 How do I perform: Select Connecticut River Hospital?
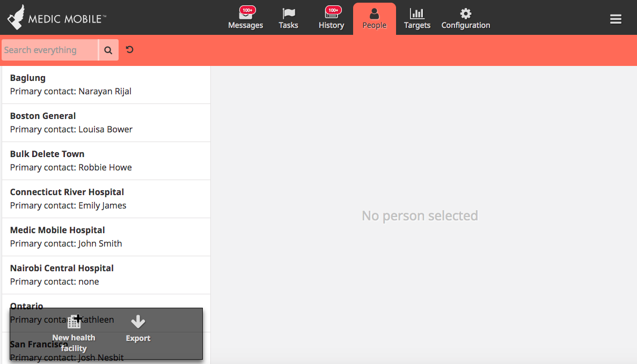click(106, 199)
